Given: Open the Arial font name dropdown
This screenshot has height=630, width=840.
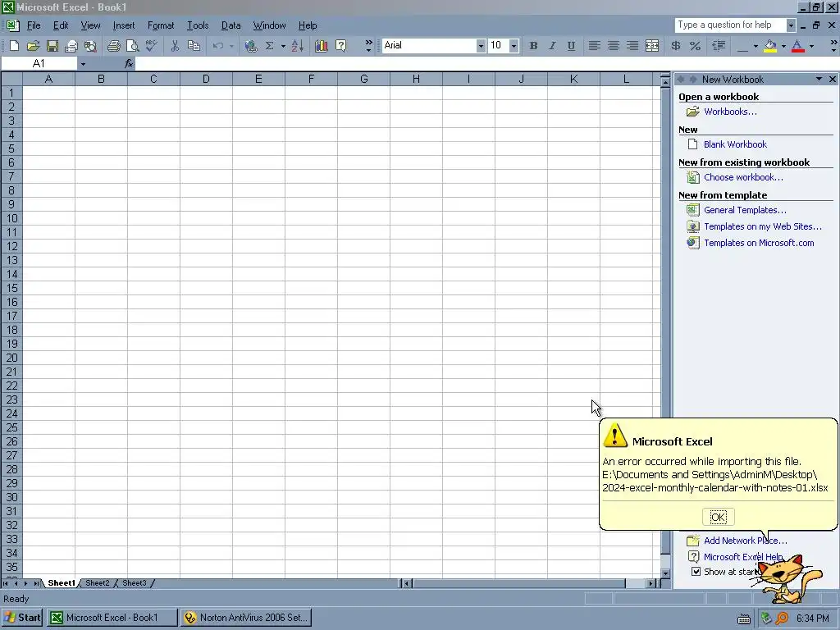Looking at the screenshot, I should [x=481, y=46].
